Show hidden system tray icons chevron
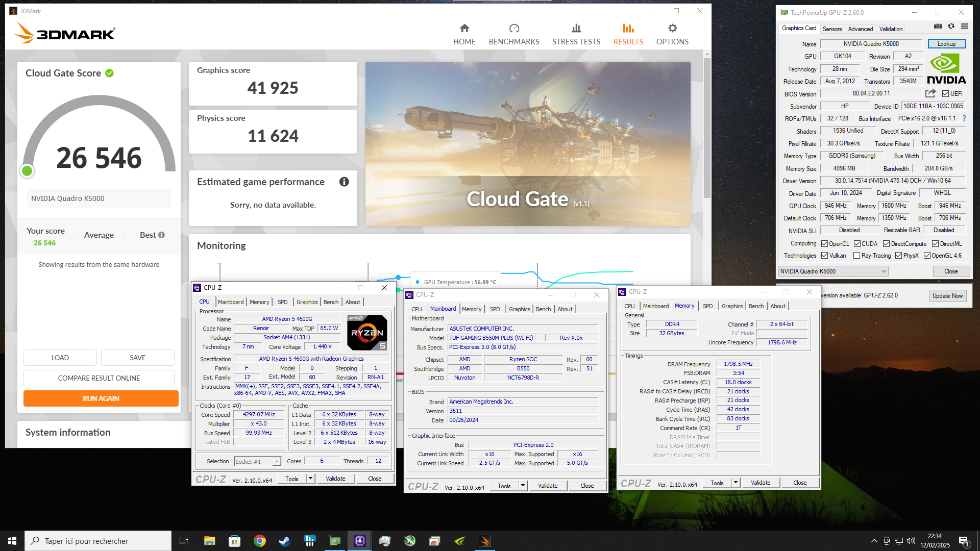This screenshot has height=551, width=980. coord(874,541)
